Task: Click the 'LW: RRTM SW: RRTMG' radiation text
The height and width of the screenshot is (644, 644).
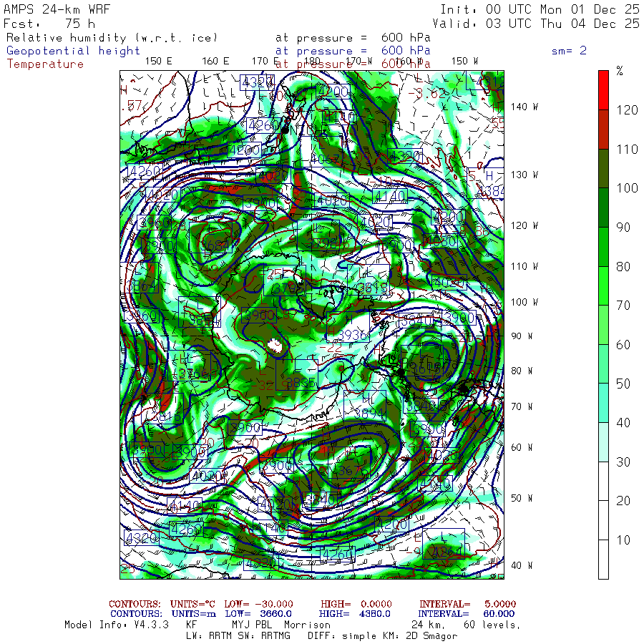Action: tap(238, 636)
